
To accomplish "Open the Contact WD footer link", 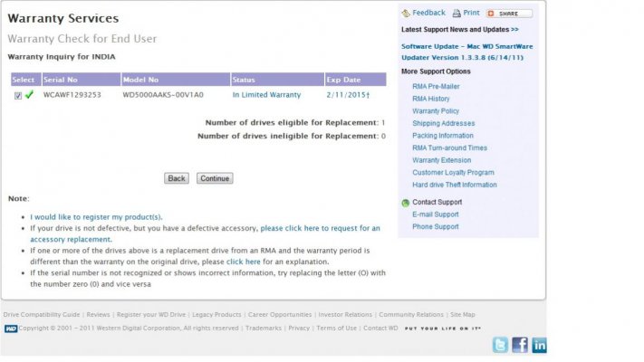I will coord(380,329).
